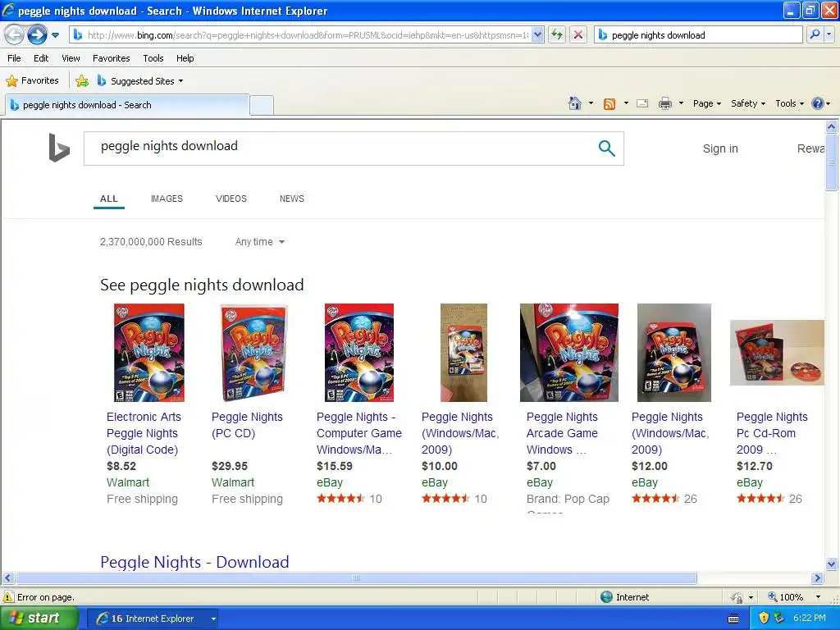The width and height of the screenshot is (840, 630).
Task: Open the Help menu
Action: (185, 58)
